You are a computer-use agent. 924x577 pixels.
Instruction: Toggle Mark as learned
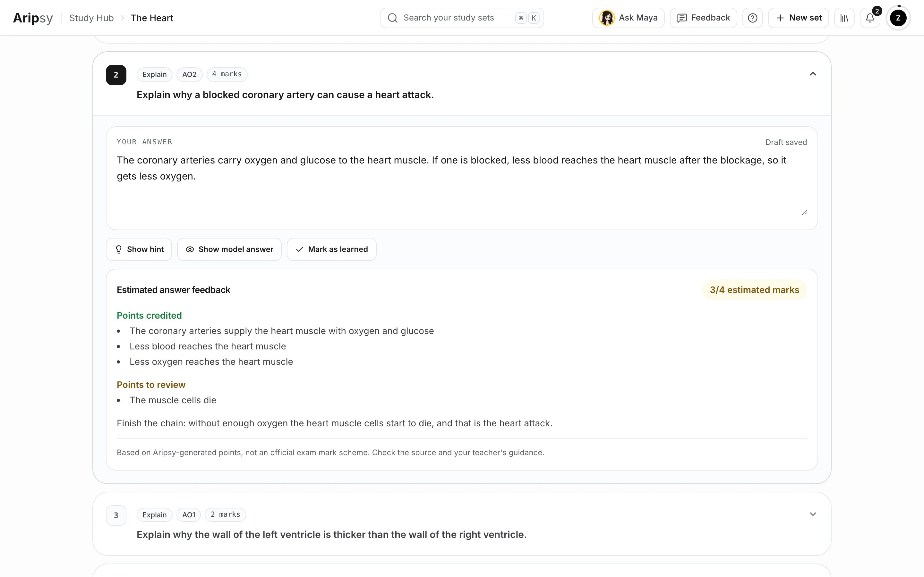click(331, 249)
